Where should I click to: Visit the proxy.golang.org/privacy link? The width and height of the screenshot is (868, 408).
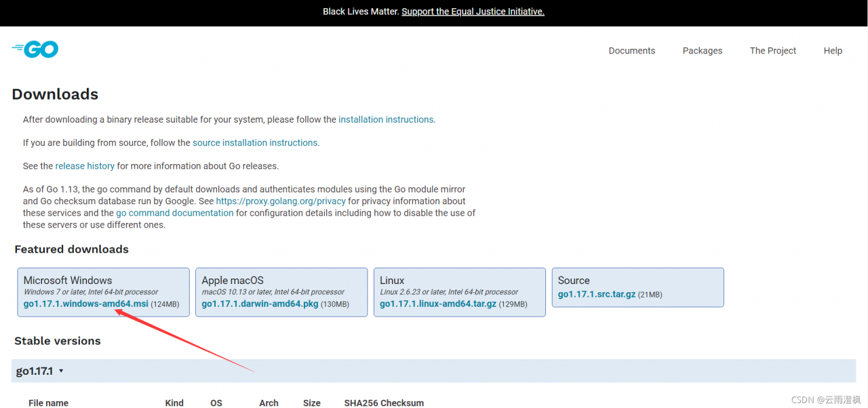point(281,201)
